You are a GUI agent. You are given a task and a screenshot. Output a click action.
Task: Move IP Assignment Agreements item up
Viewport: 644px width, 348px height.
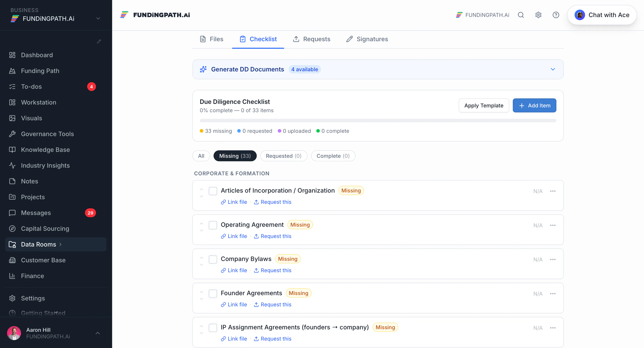[202, 326]
